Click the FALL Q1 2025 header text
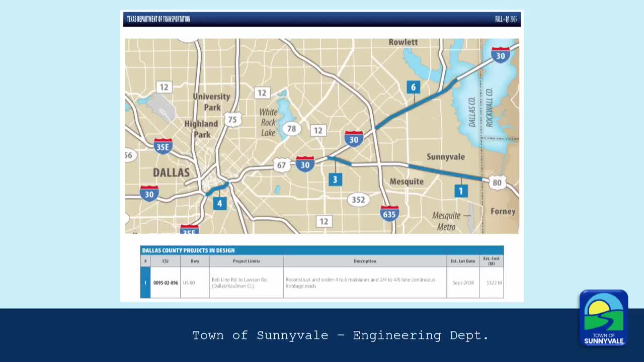The width and height of the screenshot is (644, 362). tap(506, 19)
